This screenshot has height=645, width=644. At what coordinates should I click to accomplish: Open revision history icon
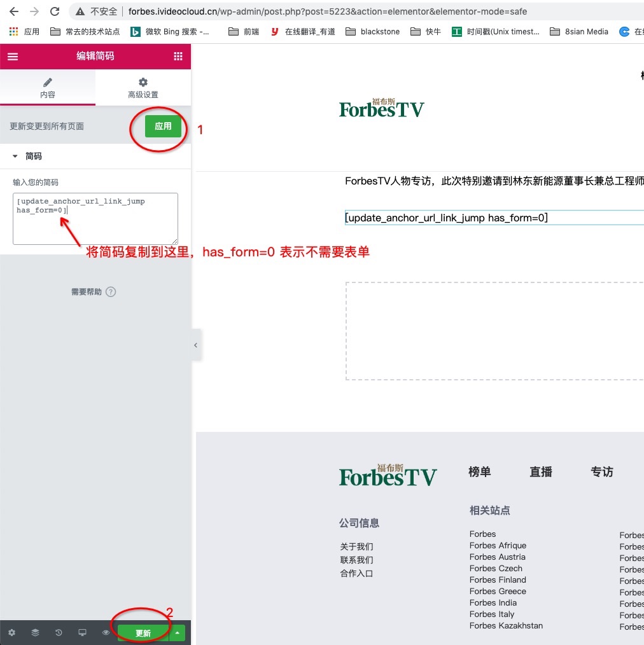tap(59, 633)
